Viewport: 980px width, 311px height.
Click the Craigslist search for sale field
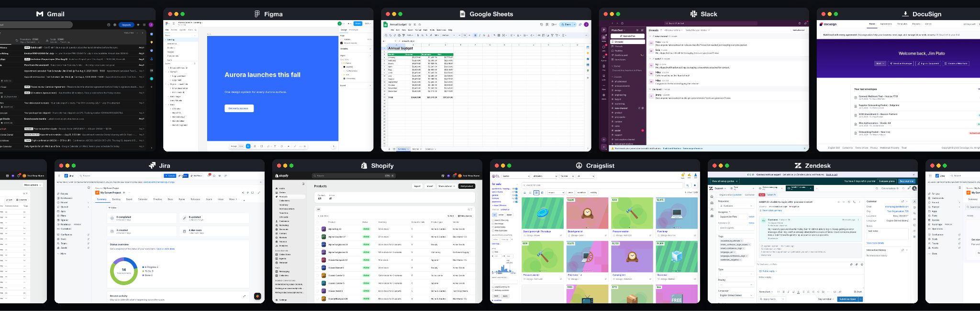click(603, 185)
